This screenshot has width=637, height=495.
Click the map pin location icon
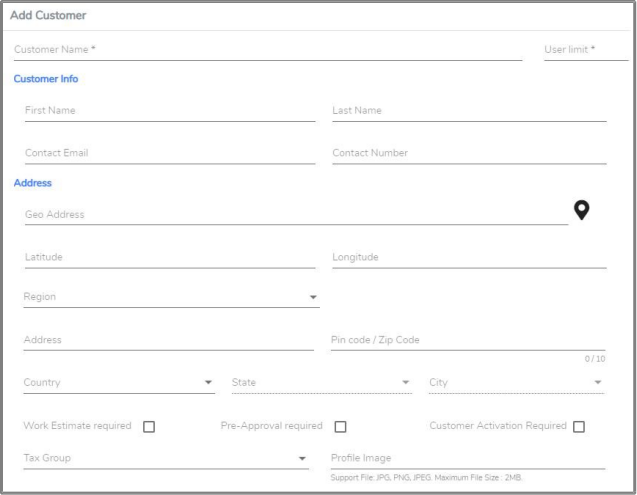pyautogui.click(x=581, y=210)
